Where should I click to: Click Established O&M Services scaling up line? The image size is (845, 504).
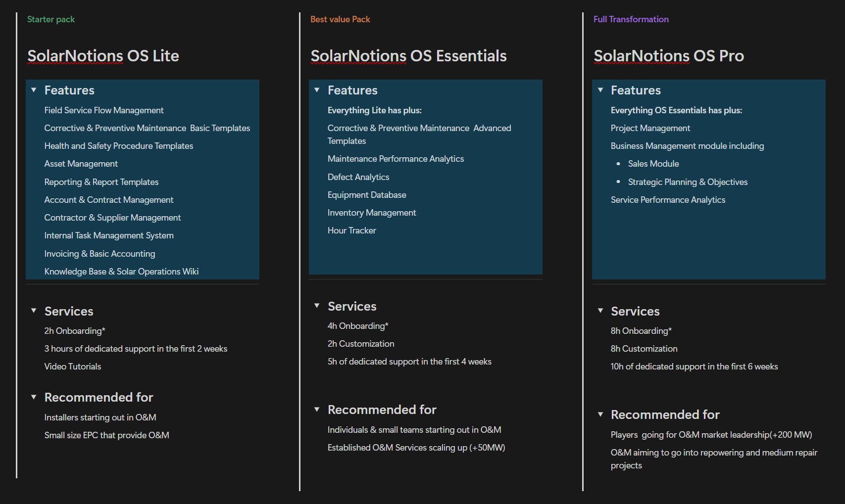[x=416, y=448]
